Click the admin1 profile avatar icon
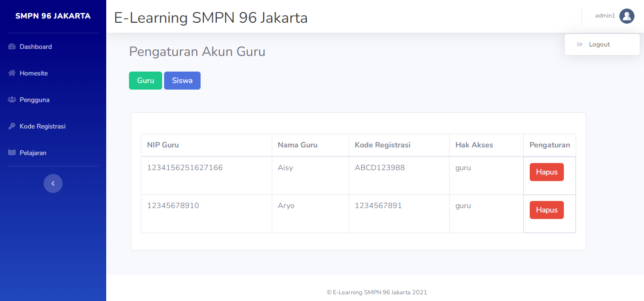The height and width of the screenshot is (301, 644). point(626,16)
